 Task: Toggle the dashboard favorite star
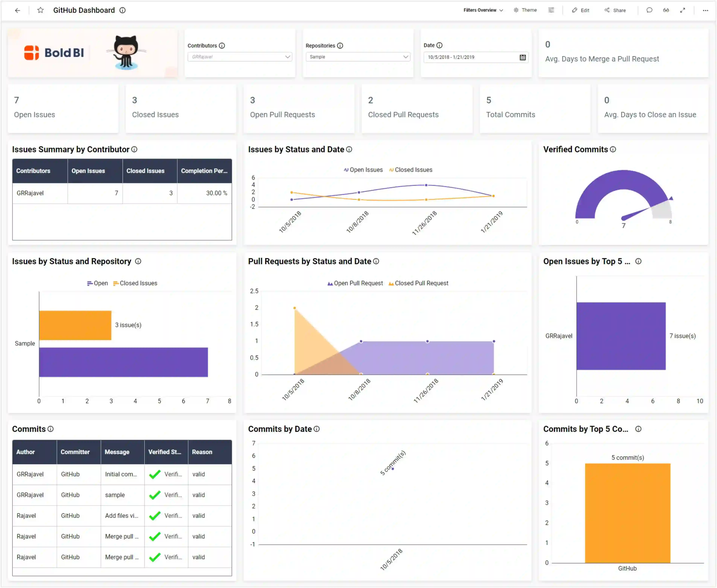[x=40, y=10]
